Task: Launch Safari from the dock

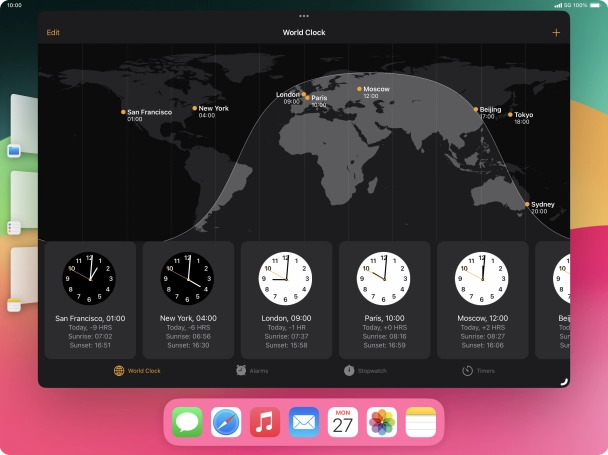Action: (226, 422)
